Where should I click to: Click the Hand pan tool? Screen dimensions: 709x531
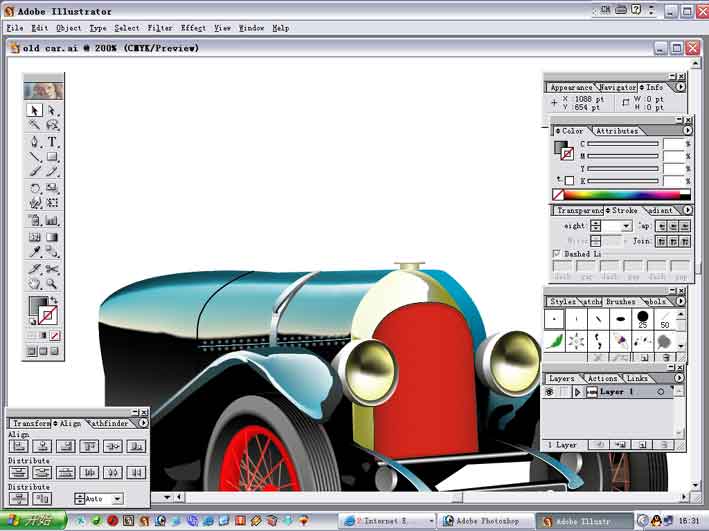pyautogui.click(x=35, y=284)
